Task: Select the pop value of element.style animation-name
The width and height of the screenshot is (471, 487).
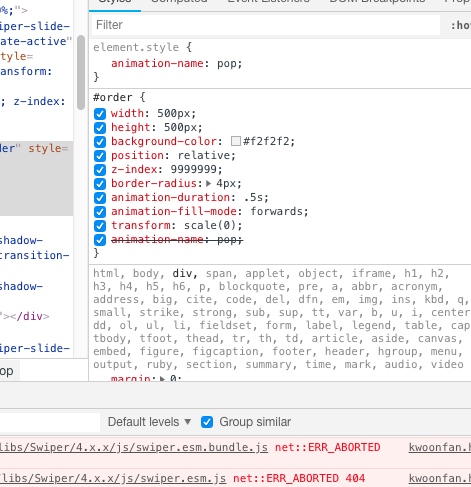Action: (x=227, y=63)
